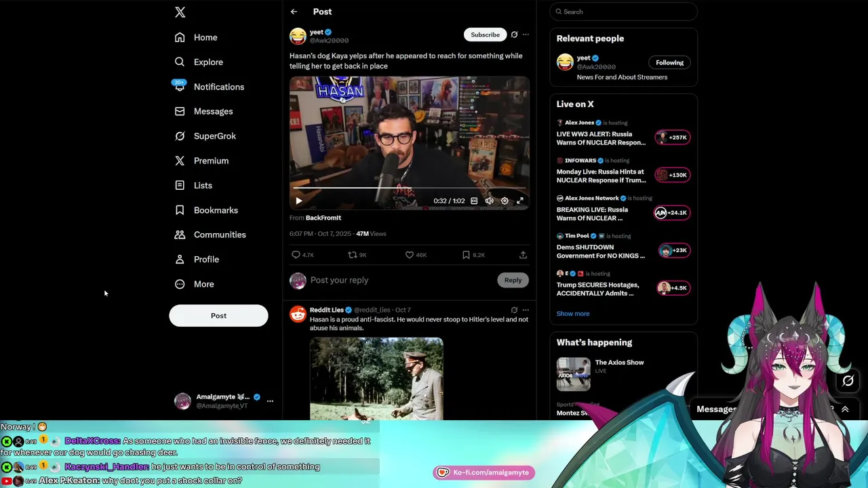The width and height of the screenshot is (868, 488).
Task: Click the +130K listener badge
Action: coord(672,175)
